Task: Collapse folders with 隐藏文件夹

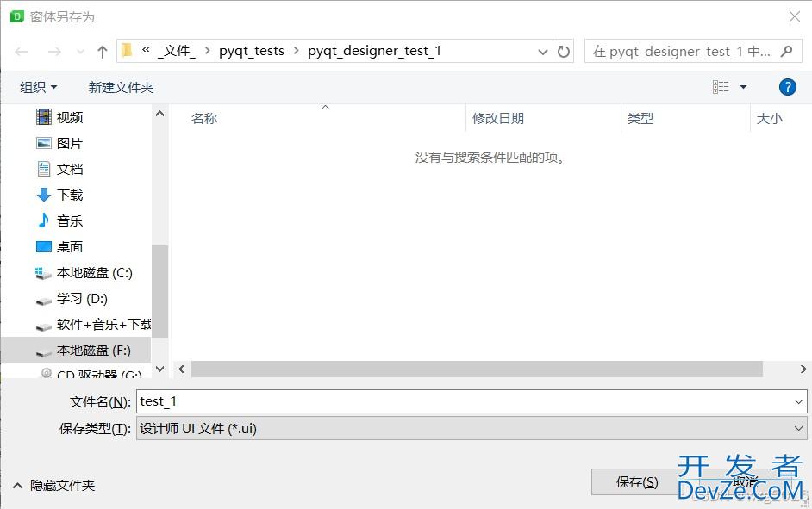Action: coord(62,486)
